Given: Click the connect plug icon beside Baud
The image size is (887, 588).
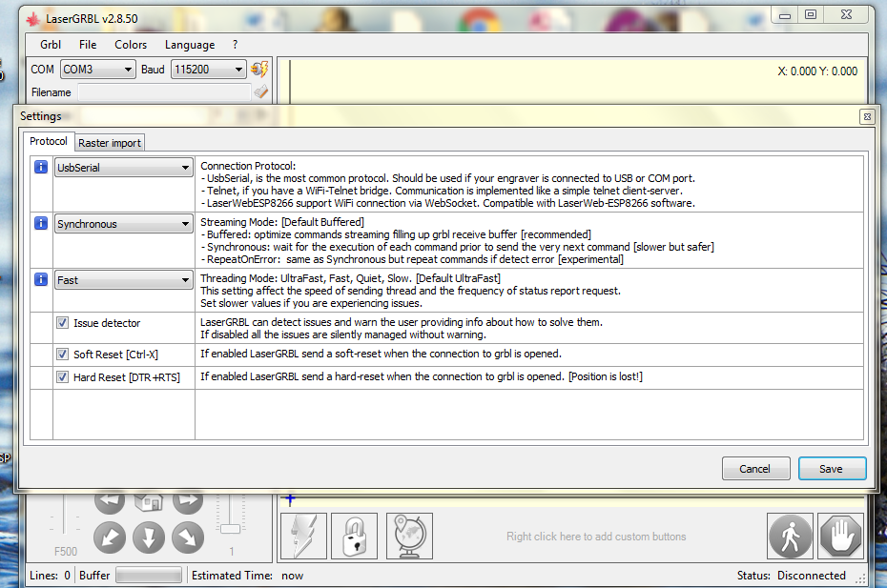Looking at the screenshot, I should click(x=259, y=70).
